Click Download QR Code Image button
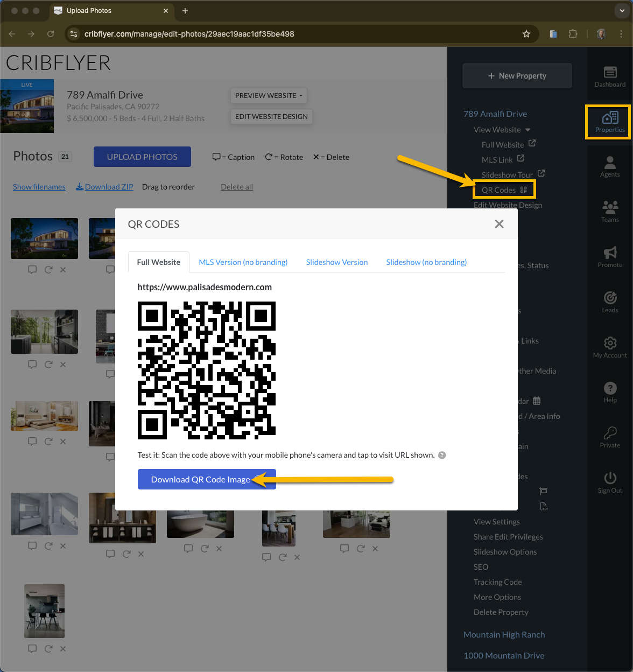Image resolution: width=633 pixels, height=672 pixels. tap(207, 479)
